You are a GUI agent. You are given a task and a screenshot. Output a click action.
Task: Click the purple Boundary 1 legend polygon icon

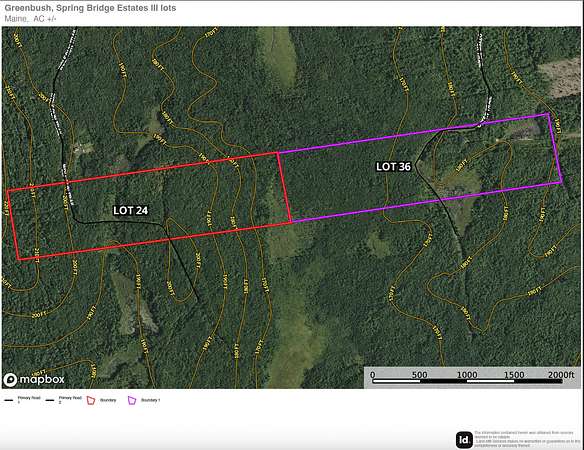tap(132, 400)
